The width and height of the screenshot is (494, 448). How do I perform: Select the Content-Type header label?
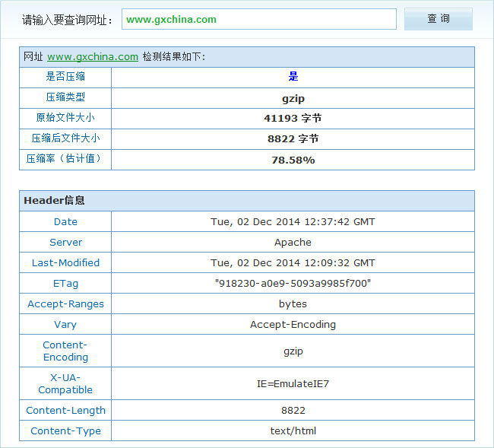pos(65,431)
